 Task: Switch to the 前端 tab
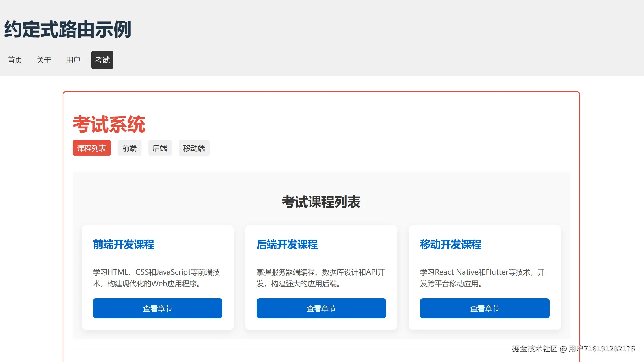coord(129,148)
